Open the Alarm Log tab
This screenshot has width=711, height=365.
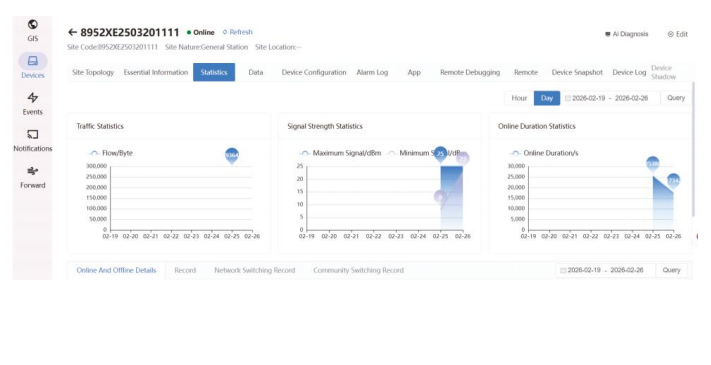(x=372, y=73)
